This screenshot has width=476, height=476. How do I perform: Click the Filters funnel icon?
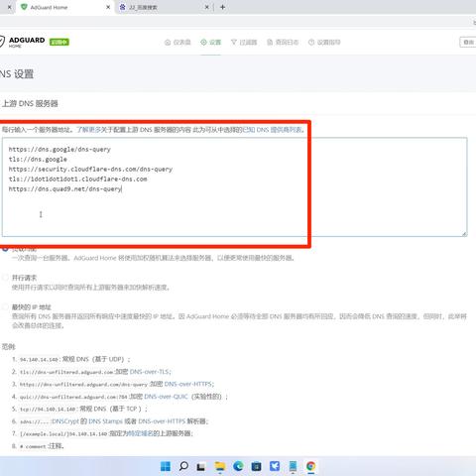coord(234,43)
